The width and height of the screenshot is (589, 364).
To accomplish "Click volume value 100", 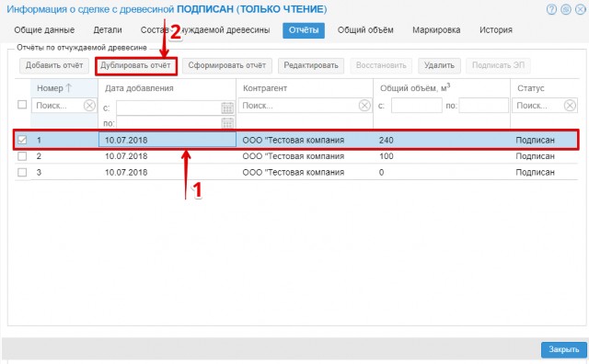I will click(x=387, y=156).
